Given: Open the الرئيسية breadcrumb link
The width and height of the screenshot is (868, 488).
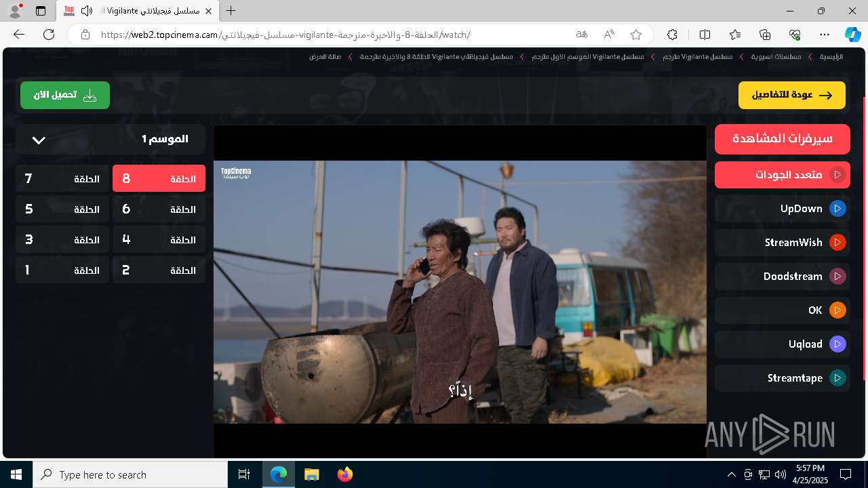Looking at the screenshot, I should tap(831, 57).
